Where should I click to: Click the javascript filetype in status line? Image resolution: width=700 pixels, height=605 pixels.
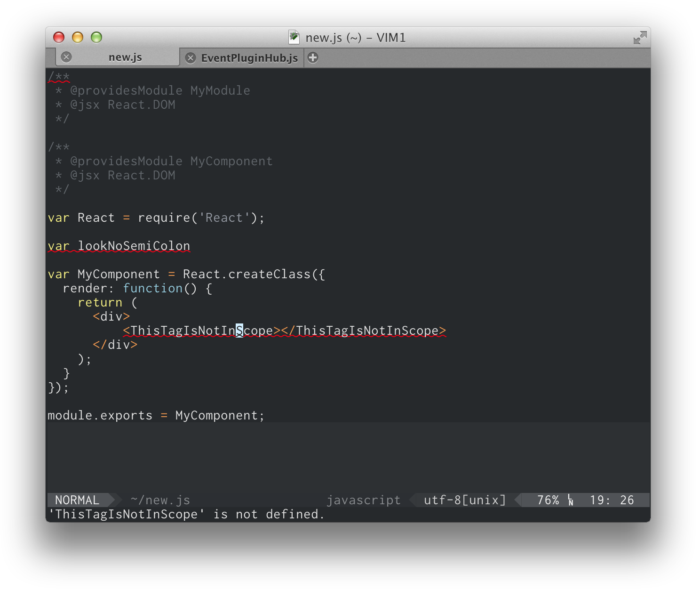point(364,500)
